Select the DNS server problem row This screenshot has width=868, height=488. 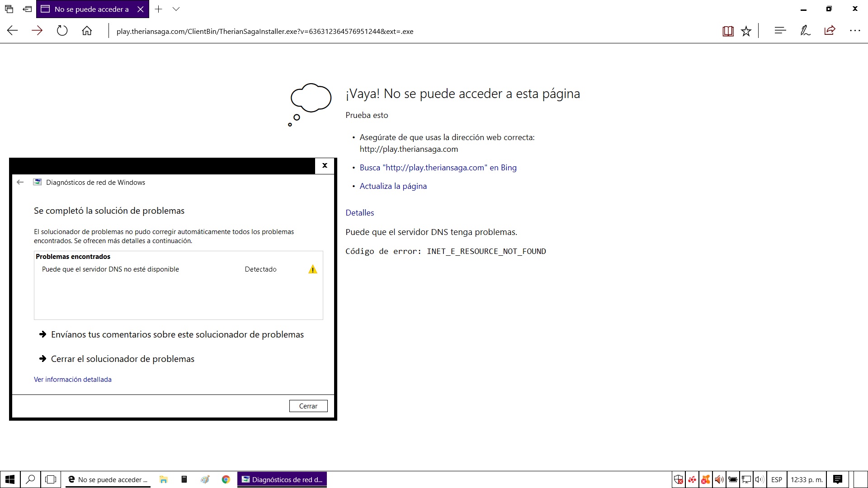pos(179,269)
